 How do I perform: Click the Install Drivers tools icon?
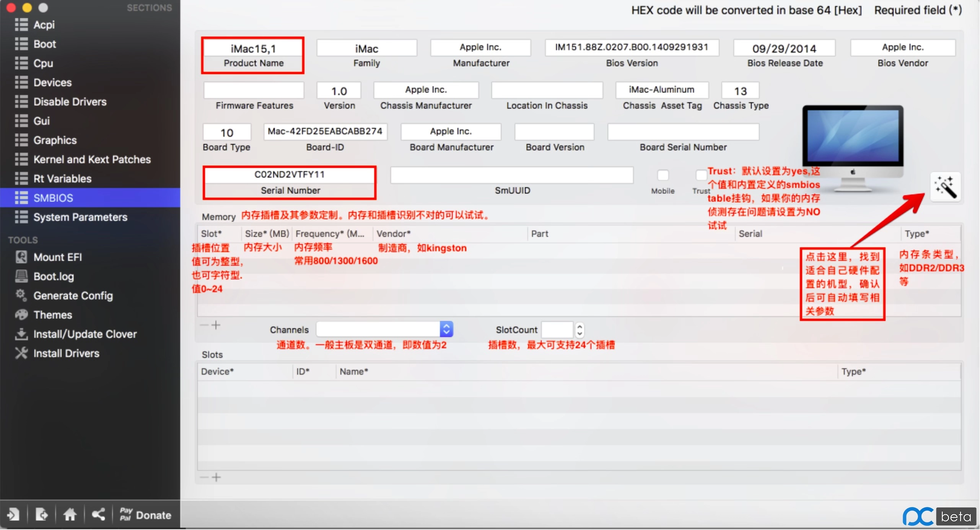click(x=21, y=353)
